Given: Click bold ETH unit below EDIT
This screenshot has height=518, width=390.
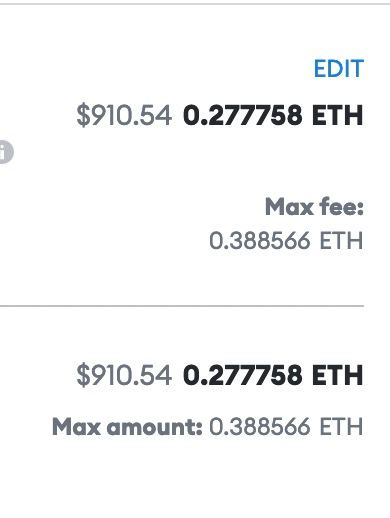Looking at the screenshot, I should pos(338,115).
